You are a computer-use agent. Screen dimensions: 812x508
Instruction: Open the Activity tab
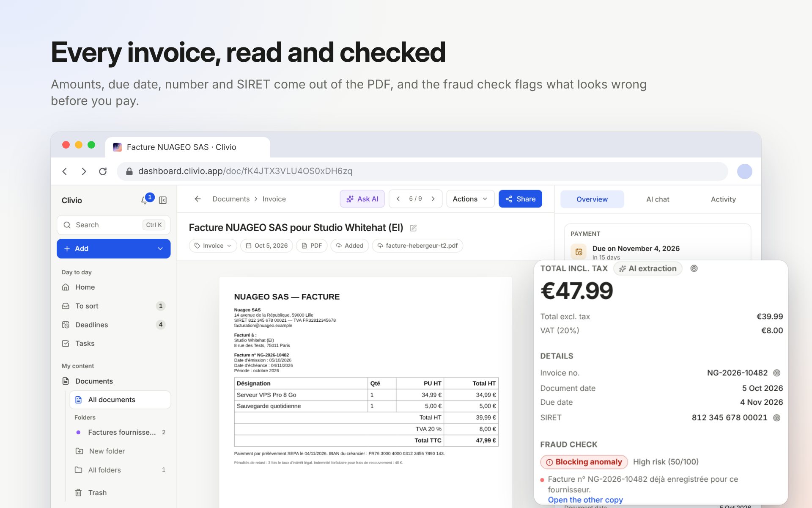click(723, 199)
